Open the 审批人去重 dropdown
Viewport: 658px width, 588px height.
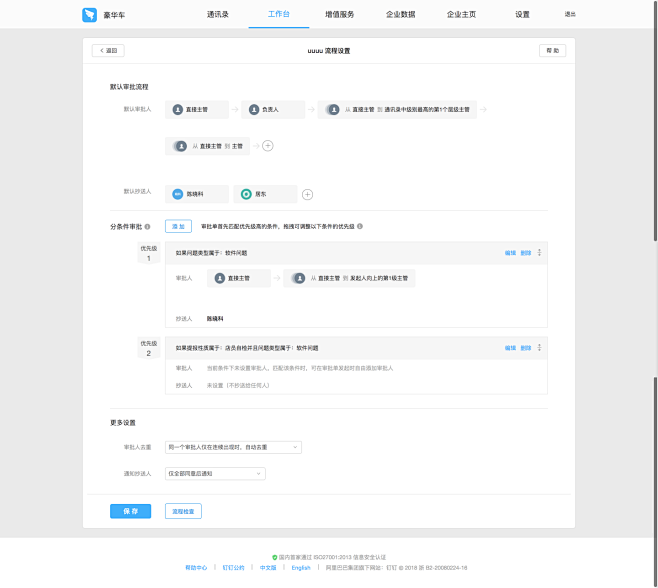(233, 447)
